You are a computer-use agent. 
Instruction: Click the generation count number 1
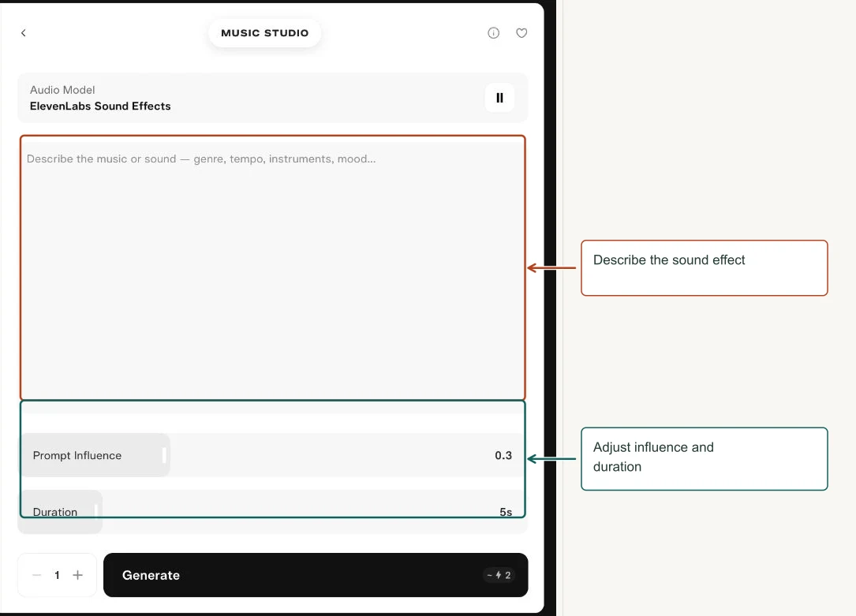(57, 575)
